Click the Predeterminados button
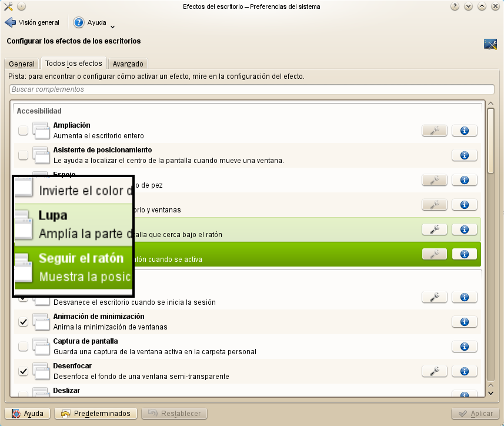The image size is (504, 426). click(x=96, y=414)
